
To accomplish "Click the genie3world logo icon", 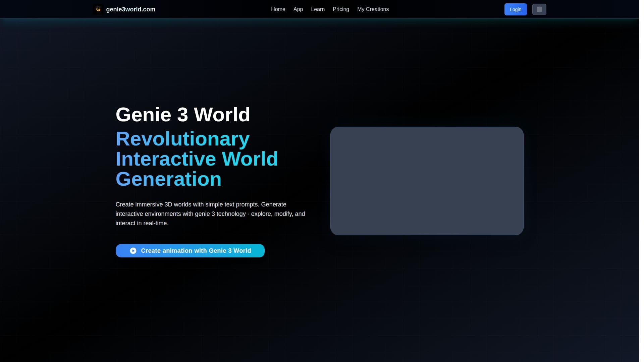I will point(98,9).
